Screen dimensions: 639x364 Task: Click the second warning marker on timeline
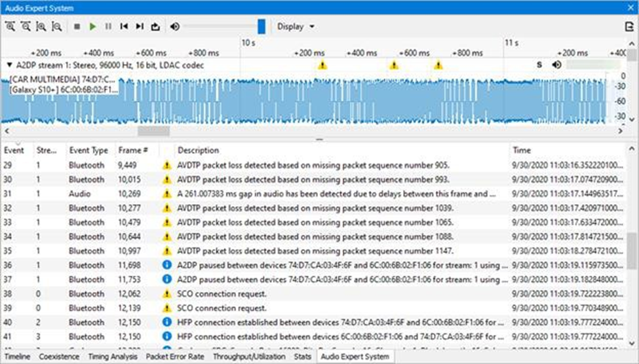394,65
